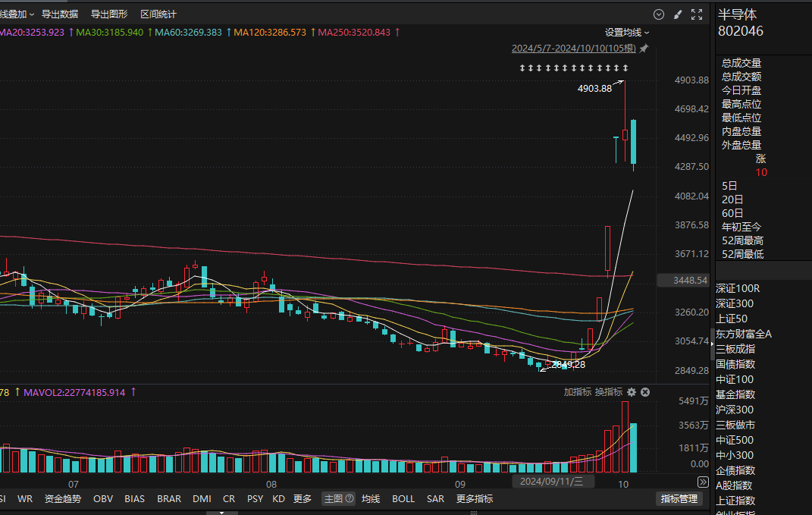Click the help question mark beside 主图
The width and height of the screenshot is (812, 515).
pos(350,499)
